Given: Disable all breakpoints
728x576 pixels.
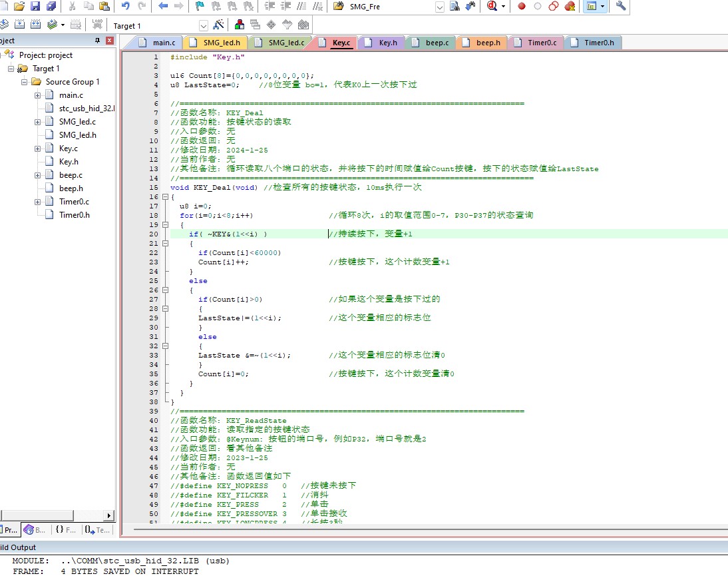Looking at the screenshot, I should (x=553, y=6).
